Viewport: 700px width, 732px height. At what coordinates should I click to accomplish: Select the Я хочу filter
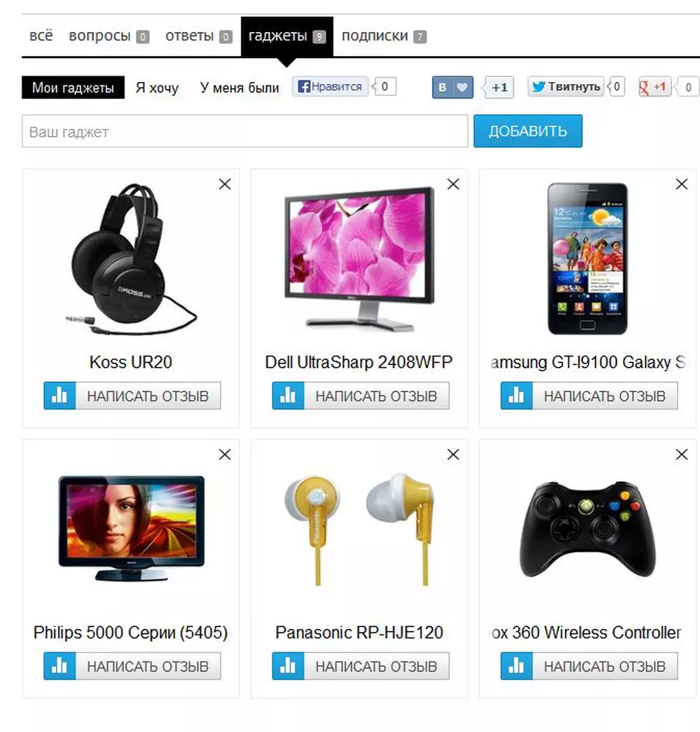click(157, 88)
